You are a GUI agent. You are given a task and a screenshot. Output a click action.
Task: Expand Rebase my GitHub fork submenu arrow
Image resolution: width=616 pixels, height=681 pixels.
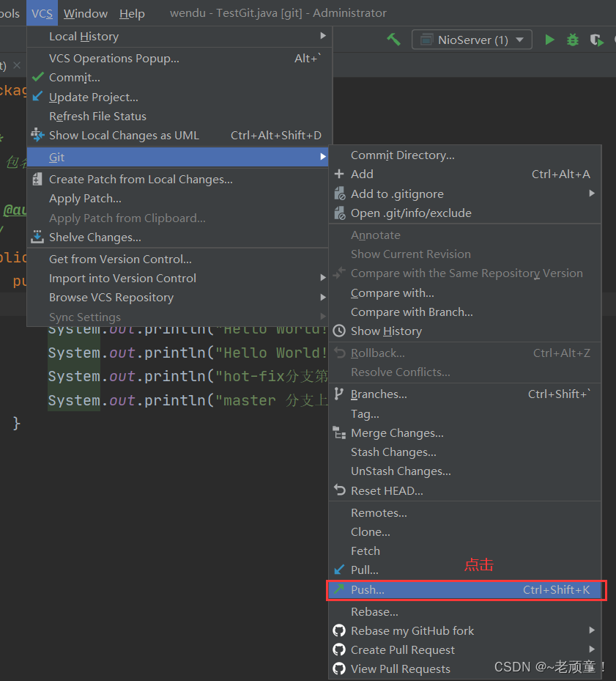[x=592, y=630]
